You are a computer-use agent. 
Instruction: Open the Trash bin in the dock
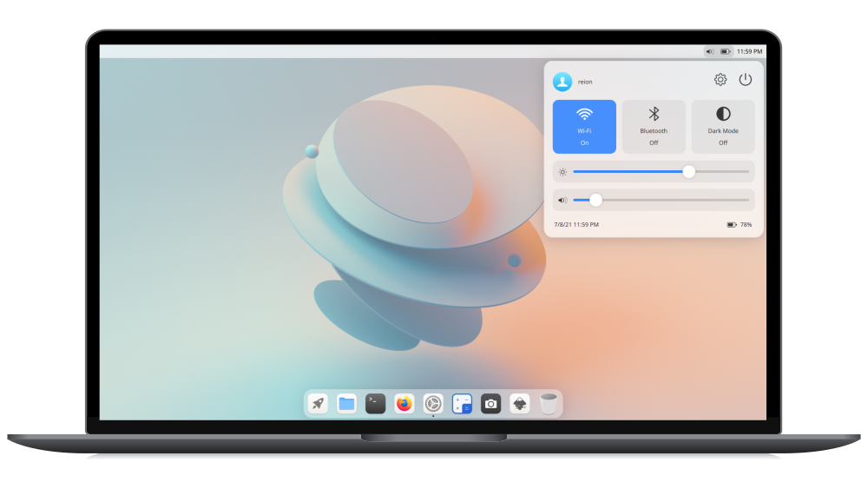point(548,404)
